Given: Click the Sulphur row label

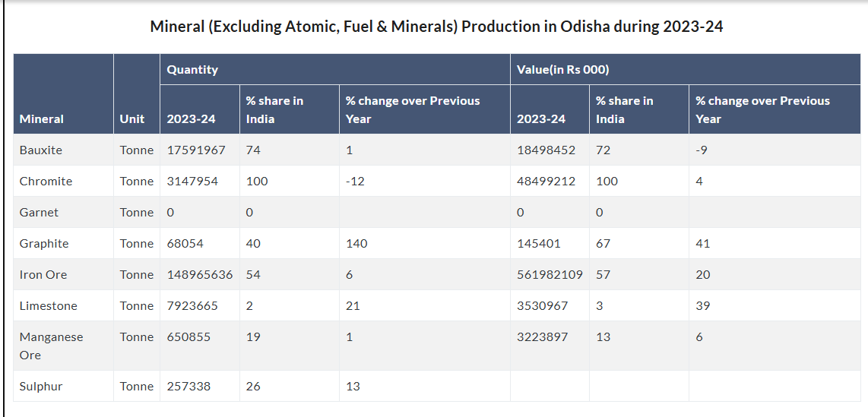Looking at the screenshot, I should [41, 386].
